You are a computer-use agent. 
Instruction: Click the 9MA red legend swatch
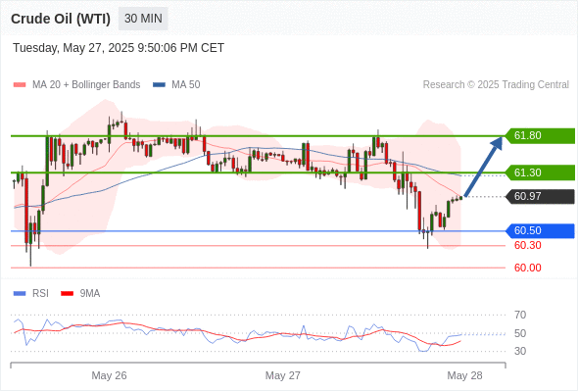click(67, 294)
